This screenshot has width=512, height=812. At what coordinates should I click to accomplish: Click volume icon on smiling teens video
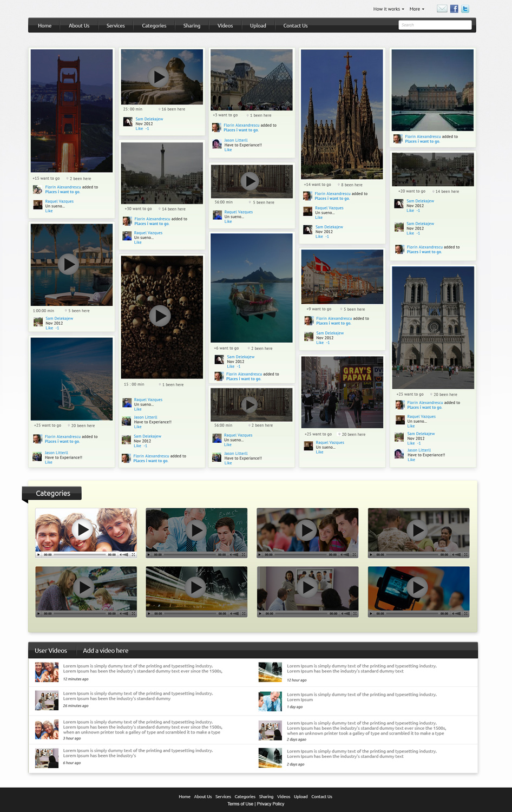124,555
